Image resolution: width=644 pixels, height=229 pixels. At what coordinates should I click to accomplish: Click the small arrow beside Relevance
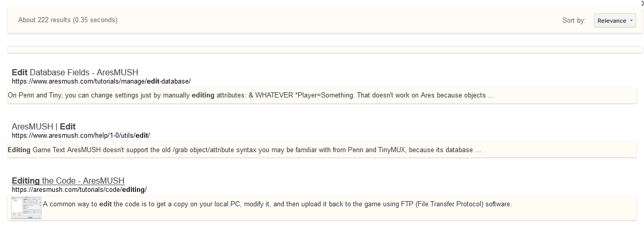631,21
